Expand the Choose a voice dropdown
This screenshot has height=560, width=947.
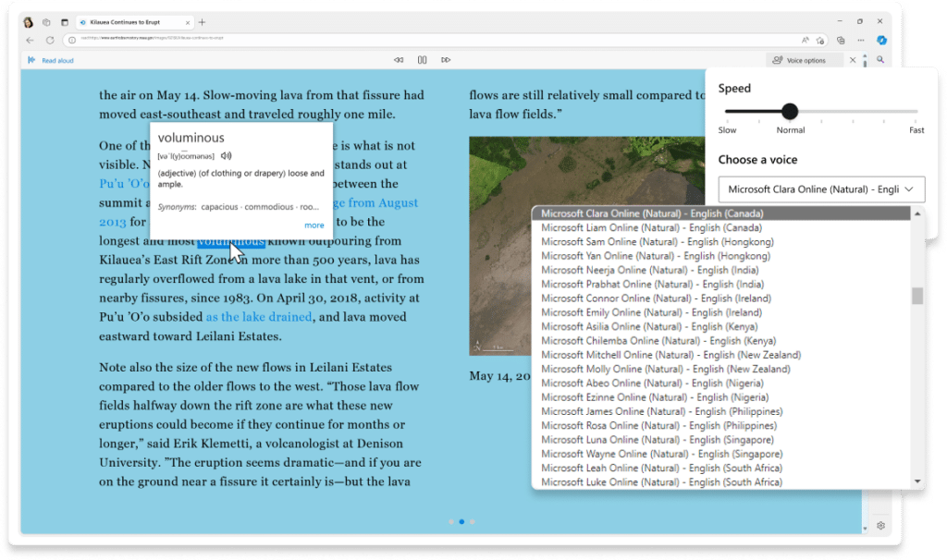(821, 189)
